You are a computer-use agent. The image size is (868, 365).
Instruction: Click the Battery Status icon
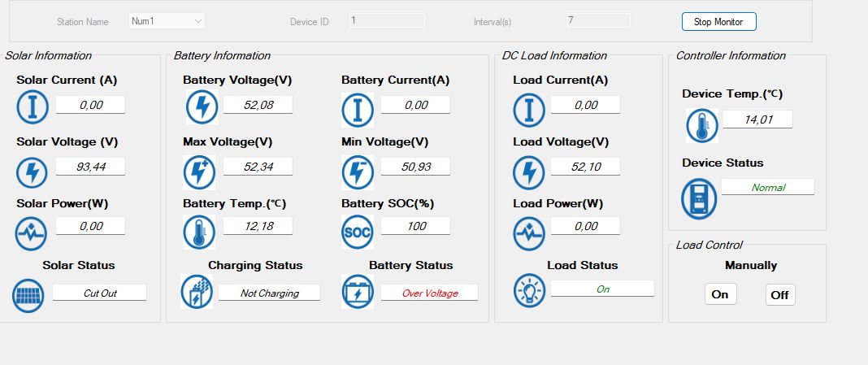click(357, 292)
